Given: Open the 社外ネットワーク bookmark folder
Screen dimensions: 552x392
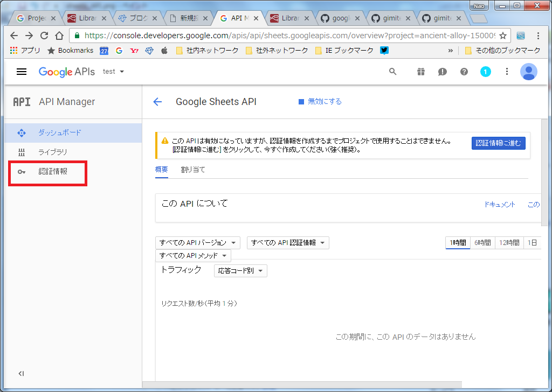Looking at the screenshot, I should [x=277, y=51].
